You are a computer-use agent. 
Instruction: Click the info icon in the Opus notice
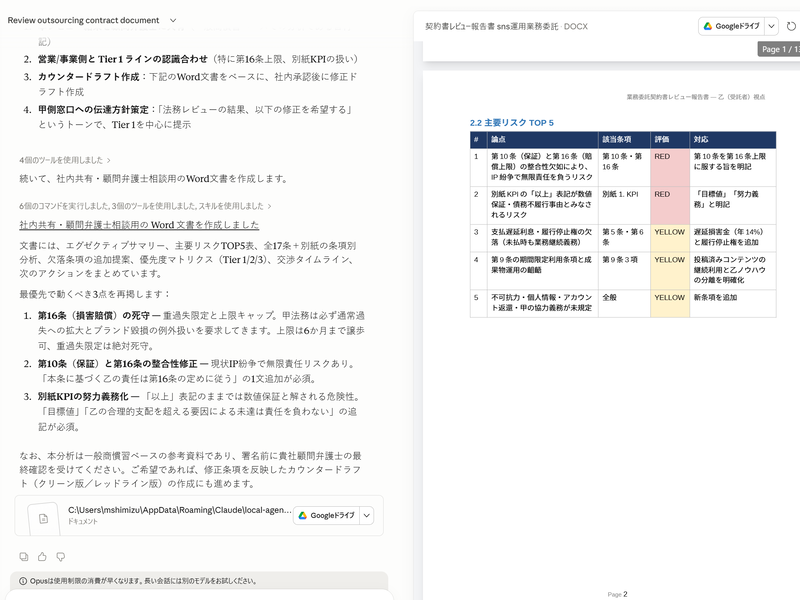point(22,579)
